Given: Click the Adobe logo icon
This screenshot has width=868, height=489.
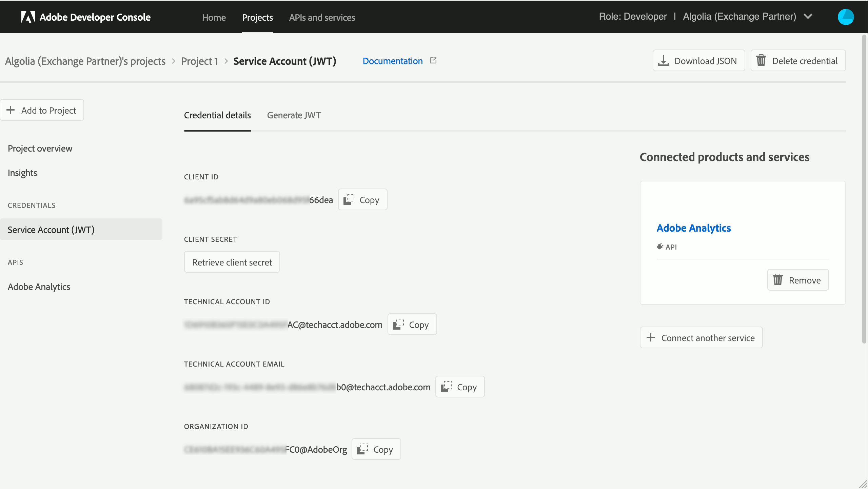Looking at the screenshot, I should click(x=28, y=17).
